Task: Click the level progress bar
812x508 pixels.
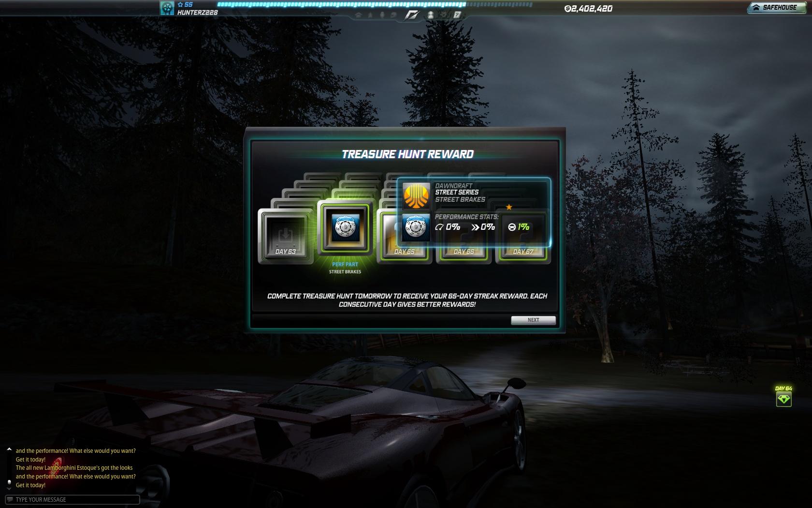Action: point(375,5)
